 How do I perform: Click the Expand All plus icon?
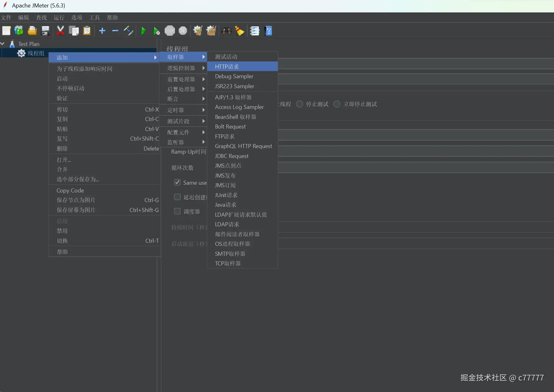click(x=102, y=31)
